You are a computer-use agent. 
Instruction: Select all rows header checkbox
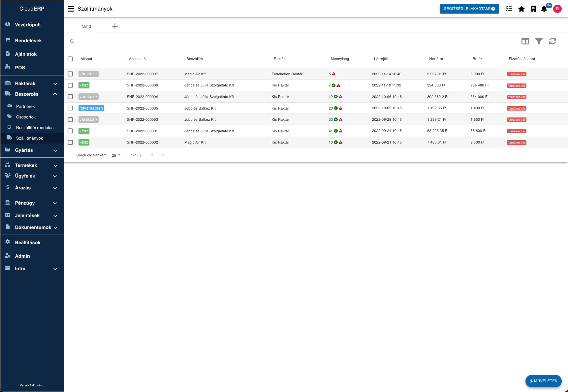pyautogui.click(x=70, y=59)
